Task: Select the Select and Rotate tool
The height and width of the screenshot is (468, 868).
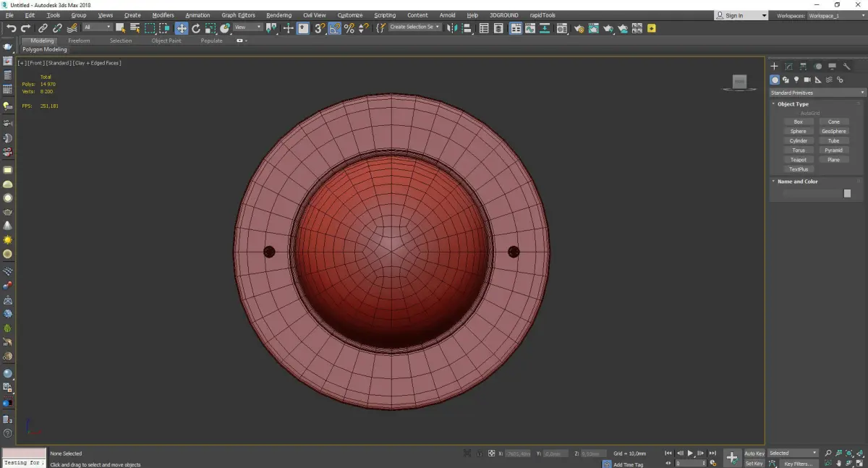Action: pyautogui.click(x=196, y=28)
